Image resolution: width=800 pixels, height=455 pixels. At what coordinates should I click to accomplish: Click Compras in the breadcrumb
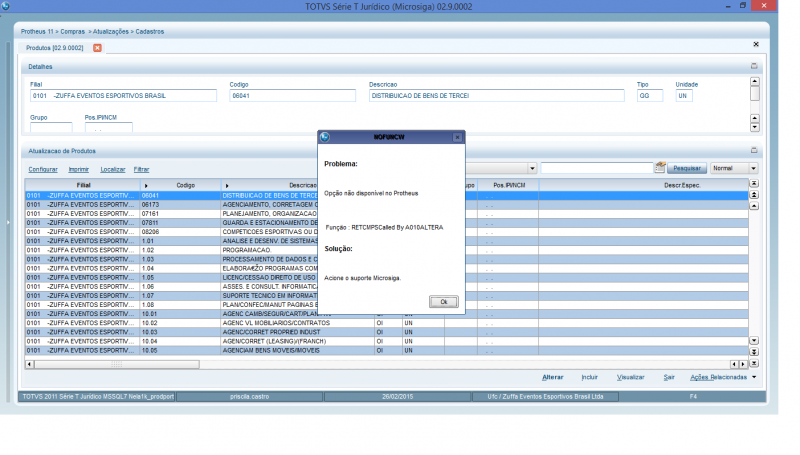tap(72, 32)
